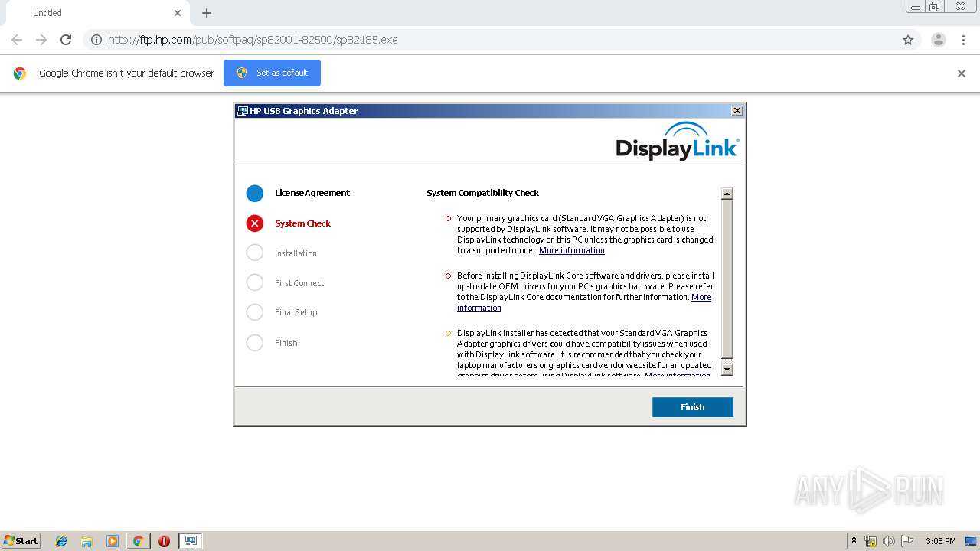Open More information link about OEM drivers
980x551 pixels.
(584, 302)
